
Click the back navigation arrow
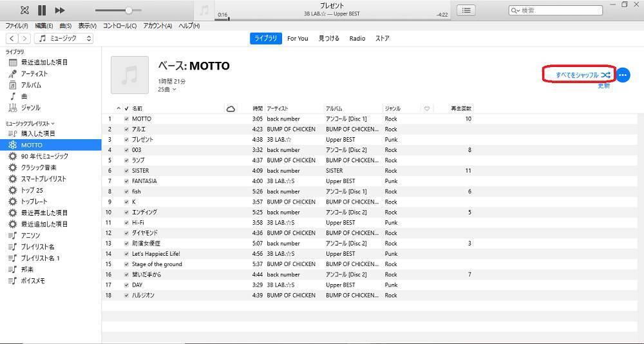click(x=12, y=39)
